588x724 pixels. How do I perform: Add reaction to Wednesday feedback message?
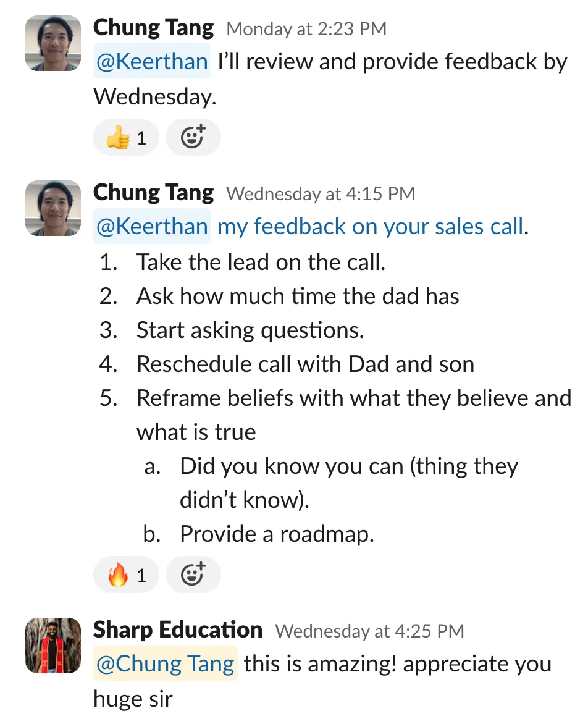point(193,575)
